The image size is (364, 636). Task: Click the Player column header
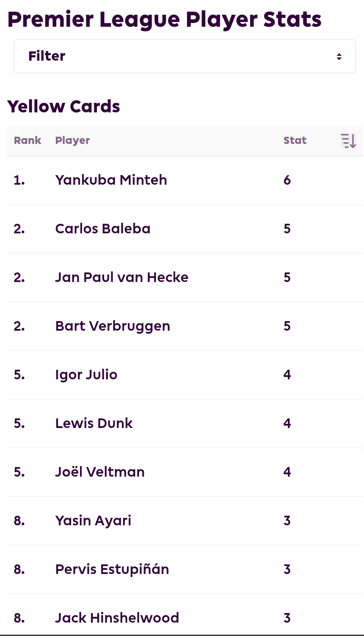pyautogui.click(x=73, y=141)
